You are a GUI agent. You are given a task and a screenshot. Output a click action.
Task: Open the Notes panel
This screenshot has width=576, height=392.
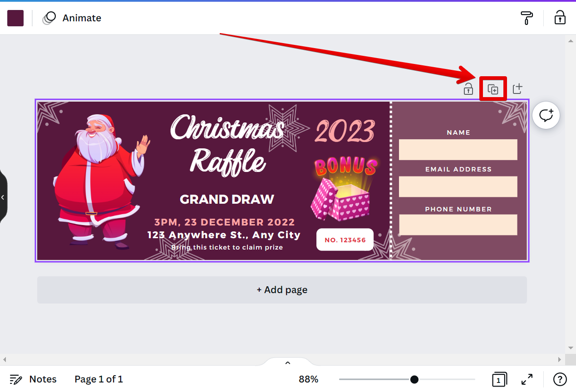point(33,379)
